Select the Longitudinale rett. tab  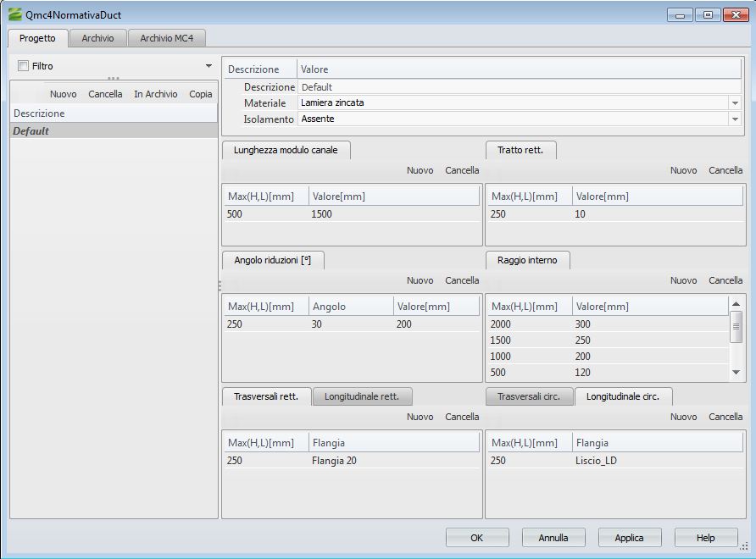362,396
